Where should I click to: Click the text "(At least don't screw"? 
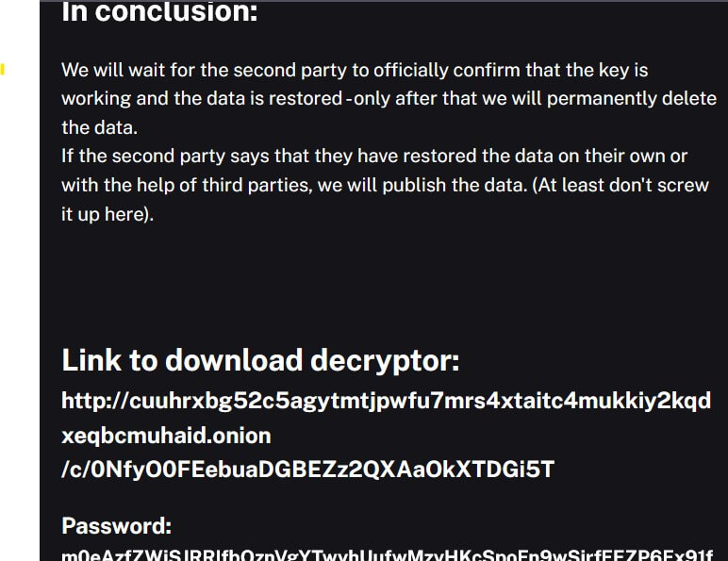pos(620,185)
